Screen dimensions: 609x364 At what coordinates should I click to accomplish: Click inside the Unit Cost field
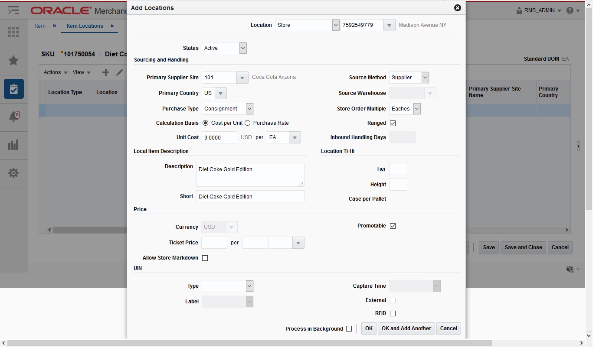[219, 137]
